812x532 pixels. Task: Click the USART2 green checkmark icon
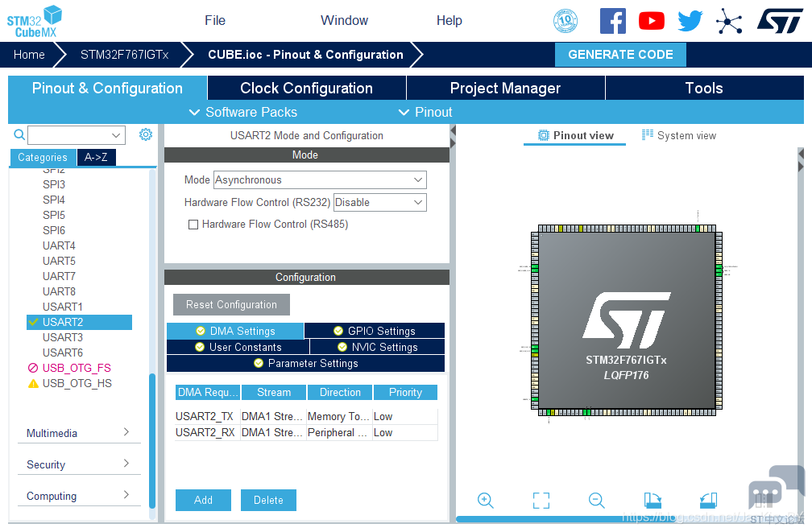pyautogui.click(x=33, y=322)
